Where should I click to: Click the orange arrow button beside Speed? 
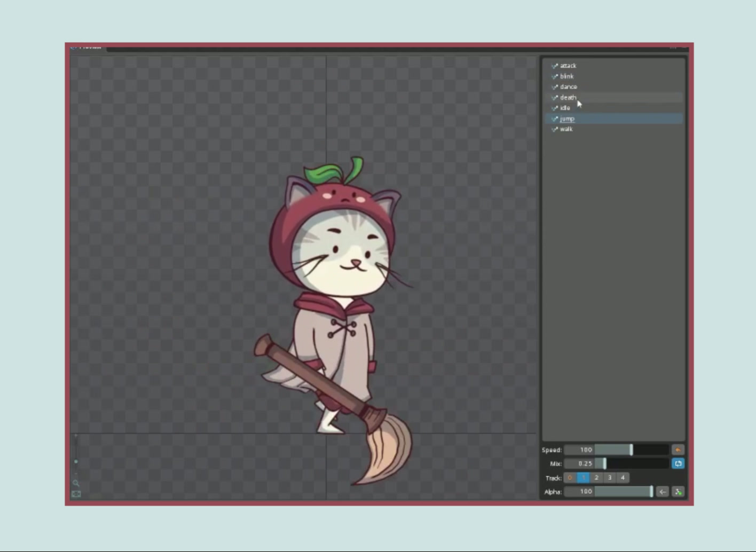(678, 450)
